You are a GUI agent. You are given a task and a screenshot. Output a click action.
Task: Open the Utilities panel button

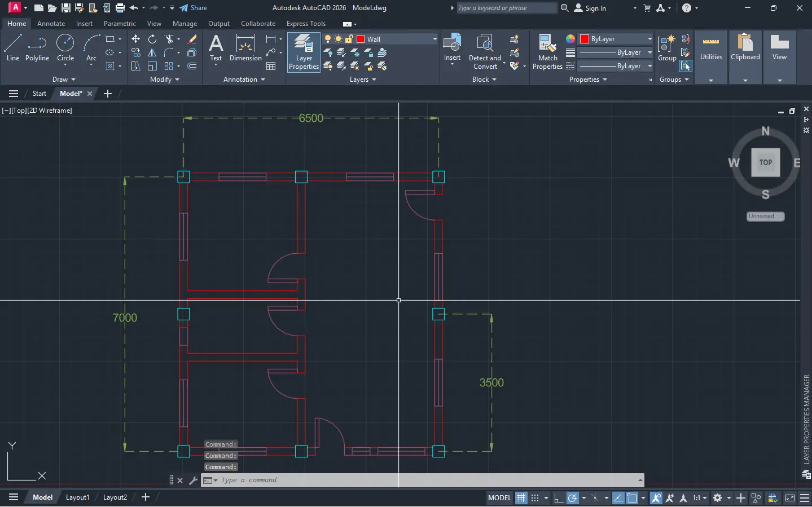pyautogui.click(x=711, y=56)
